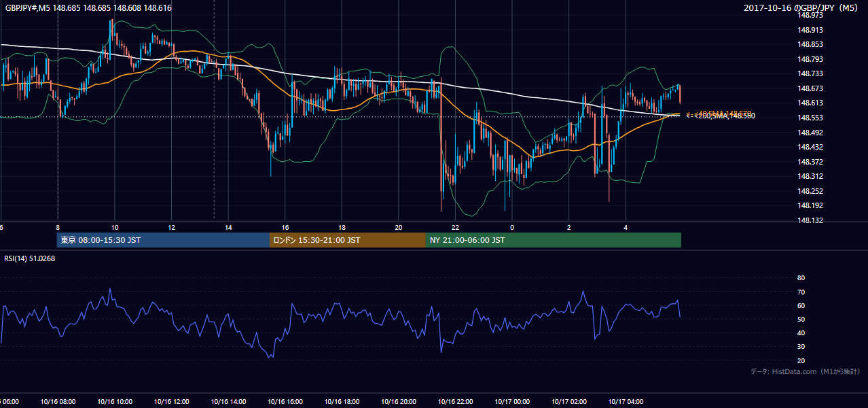Viewport: 868px width, 408px height.
Task: Select the Tokyo 08:00-15:30 JST session bar
Action: 164,240
